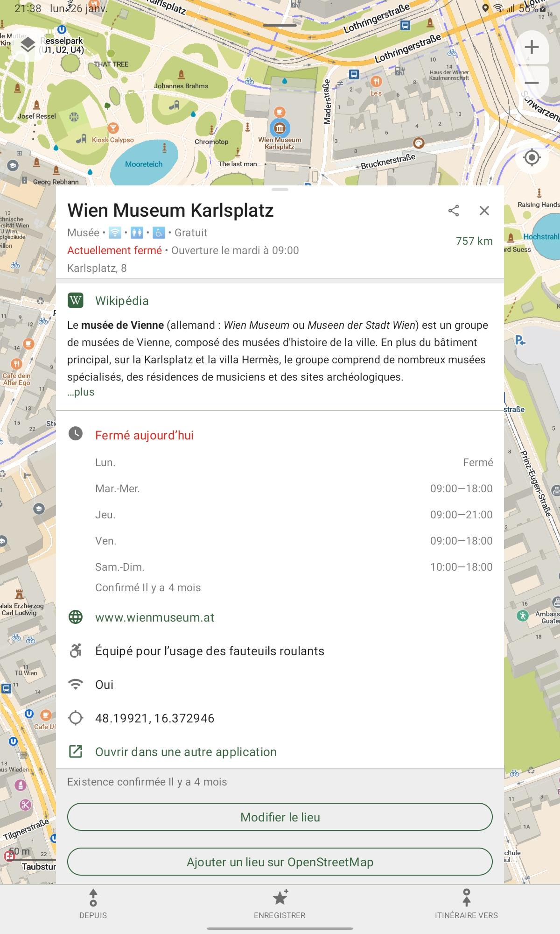Tap the Karlsplatz, 8 address
The image size is (560, 934).
(x=97, y=268)
